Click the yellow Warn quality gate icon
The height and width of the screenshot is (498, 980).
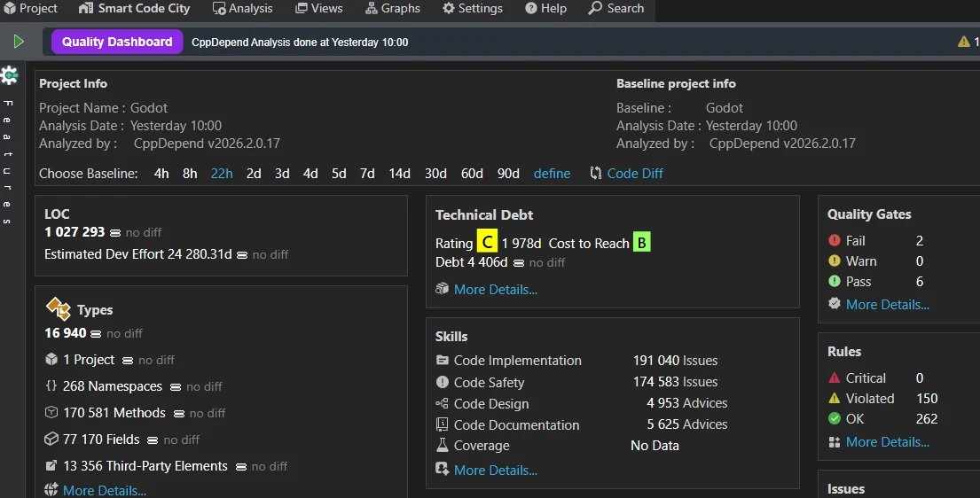click(835, 261)
